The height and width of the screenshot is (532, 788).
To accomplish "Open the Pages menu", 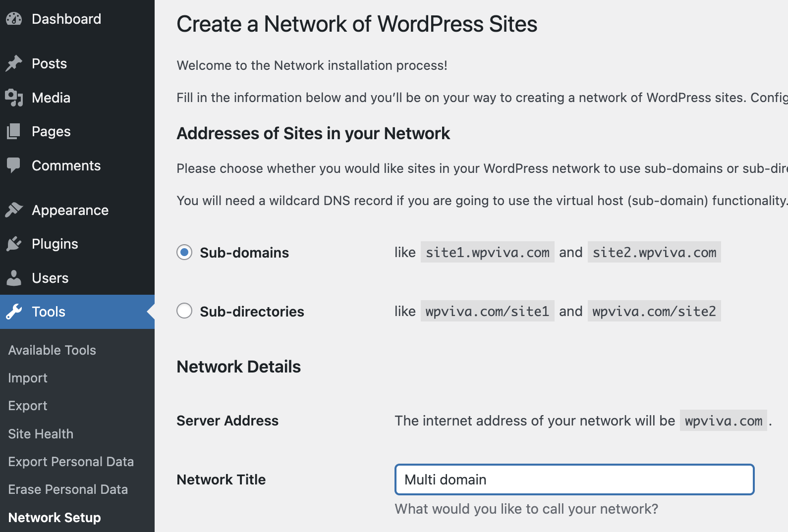I will point(51,131).
